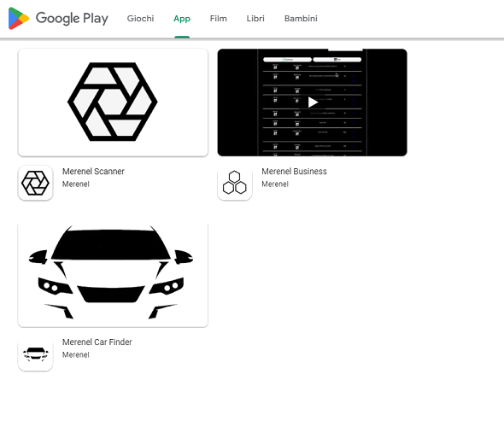Screen dimensions: 504x421
Task: Open the Merenel Scanner large hexagon banner
Action: tap(113, 102)
